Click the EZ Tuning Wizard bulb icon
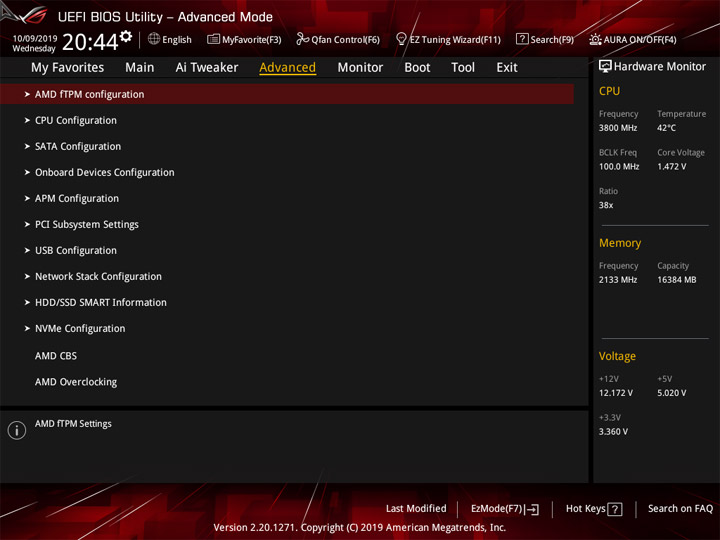The width and height of the screenshot is (720, 540). pyautogui.click(x=401, y=39)
